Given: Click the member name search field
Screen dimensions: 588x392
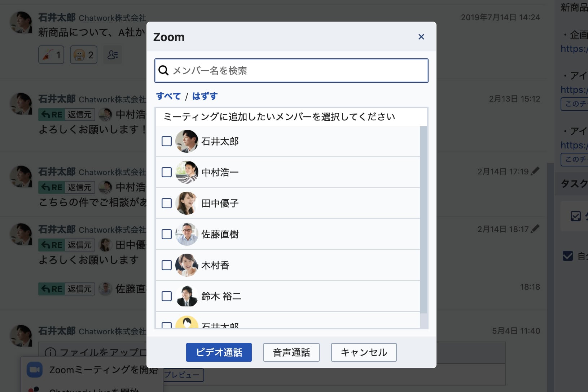Looking at the screenshot, I should (x=296, y=71).
